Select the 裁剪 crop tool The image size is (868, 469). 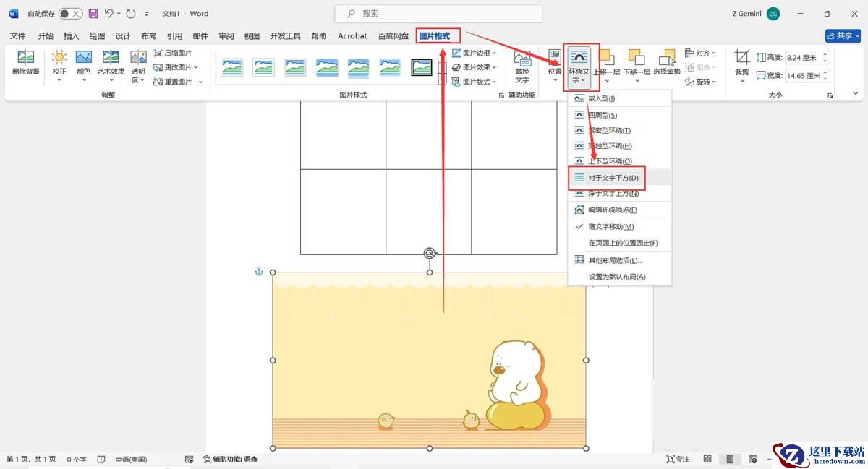(x=742, y=66)
